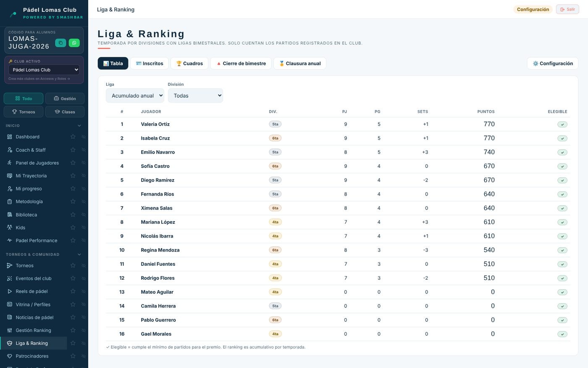Favorite Mi progreso with its star
Image resolution: width=588 pixels, height=368 pixels.
click(73, 188)
